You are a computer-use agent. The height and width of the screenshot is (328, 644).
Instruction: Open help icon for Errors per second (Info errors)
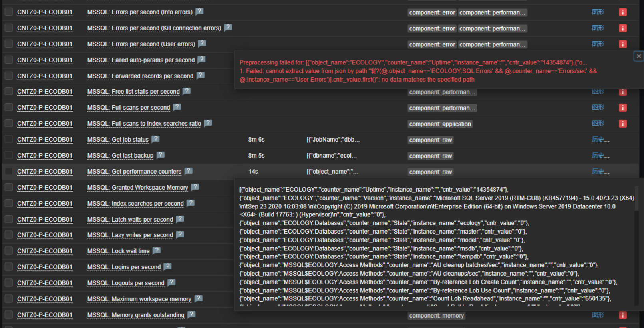(199, 11)
